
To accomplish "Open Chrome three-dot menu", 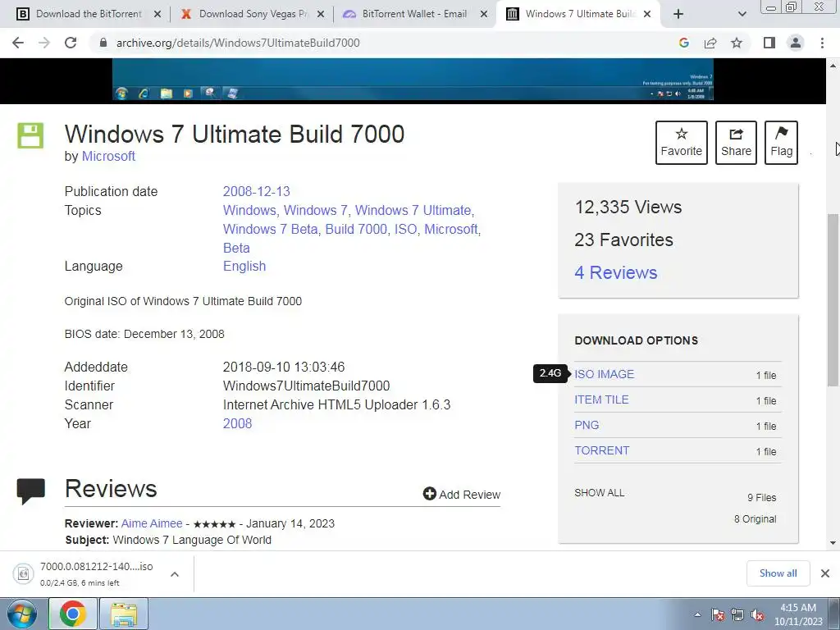I will (x=822, y=43).
